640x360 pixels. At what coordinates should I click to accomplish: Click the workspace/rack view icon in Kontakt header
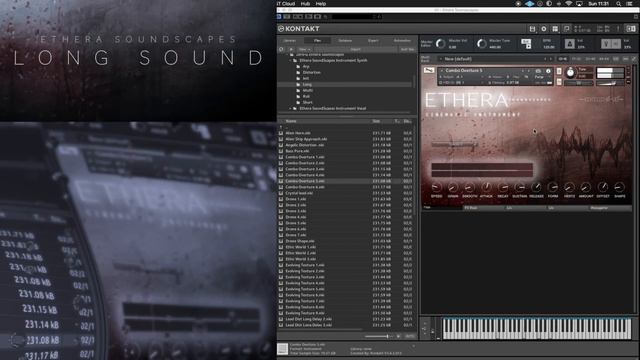point(555,29)
